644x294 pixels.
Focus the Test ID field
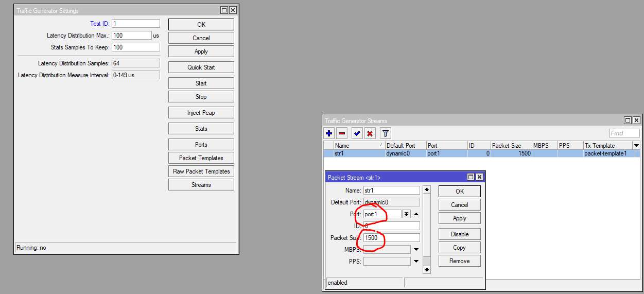[x=136, y=24]
